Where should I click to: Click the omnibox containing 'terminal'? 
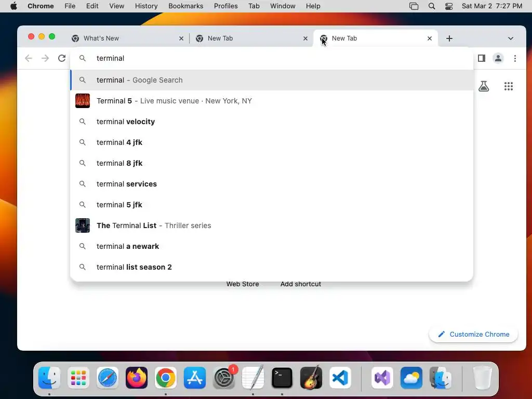point(271,58)
